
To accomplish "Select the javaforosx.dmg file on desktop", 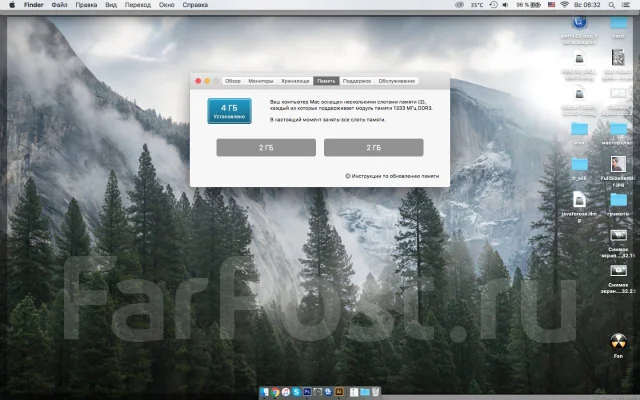I will click(579, 200).
